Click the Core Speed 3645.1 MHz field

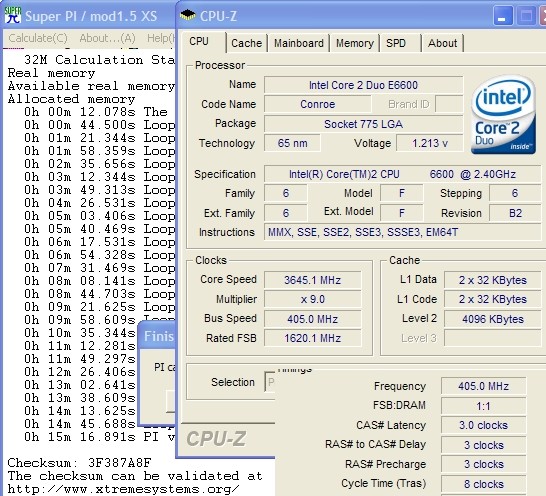tap(312, 280)
